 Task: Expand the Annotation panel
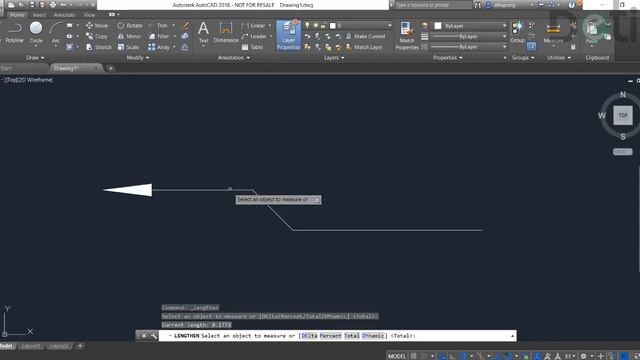click(x=234, y=58)
